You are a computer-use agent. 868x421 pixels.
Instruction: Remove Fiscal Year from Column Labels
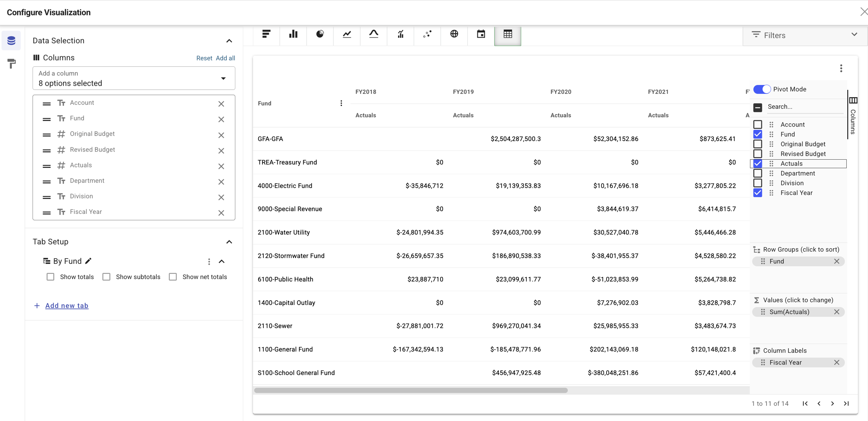[x=836, y=362]
